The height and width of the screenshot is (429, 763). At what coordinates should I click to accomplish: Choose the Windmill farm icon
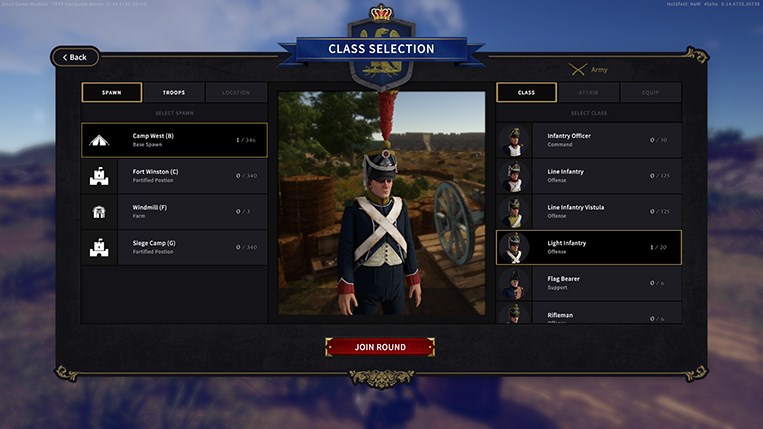[x=99, y=212]
